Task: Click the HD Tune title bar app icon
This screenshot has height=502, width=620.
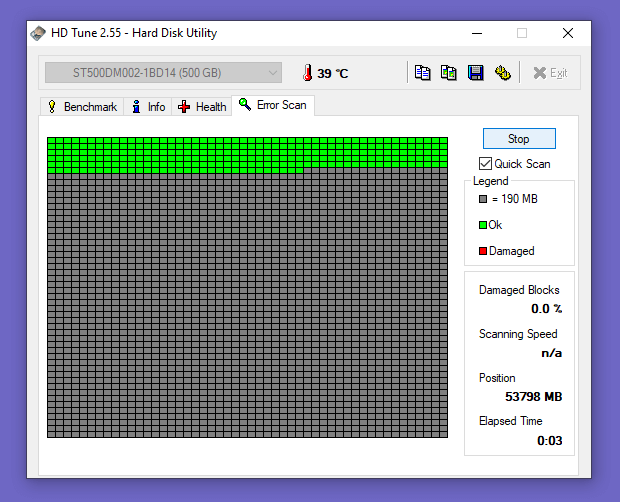Action: (x=38, y=33)
